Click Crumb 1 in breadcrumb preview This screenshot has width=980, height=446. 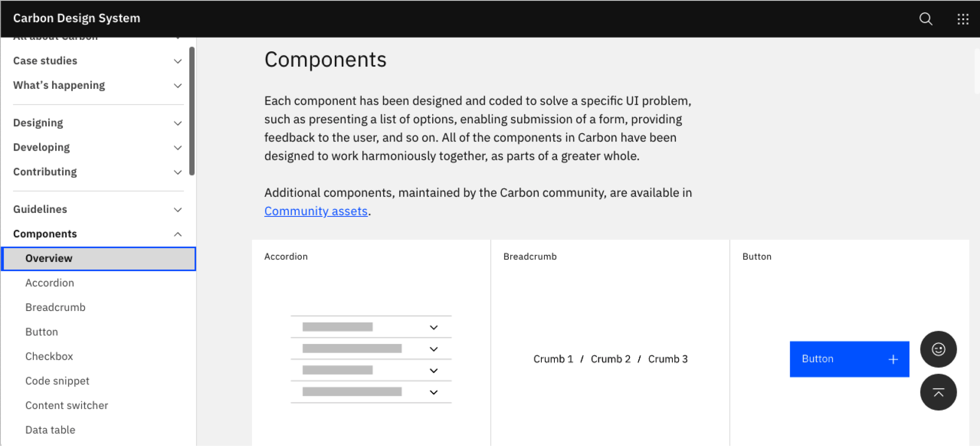(553, 359)
